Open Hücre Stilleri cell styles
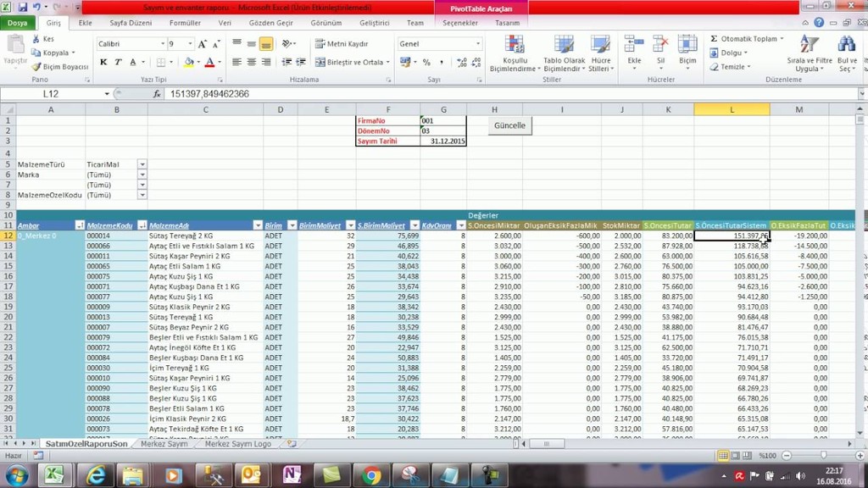 (601, 53)
